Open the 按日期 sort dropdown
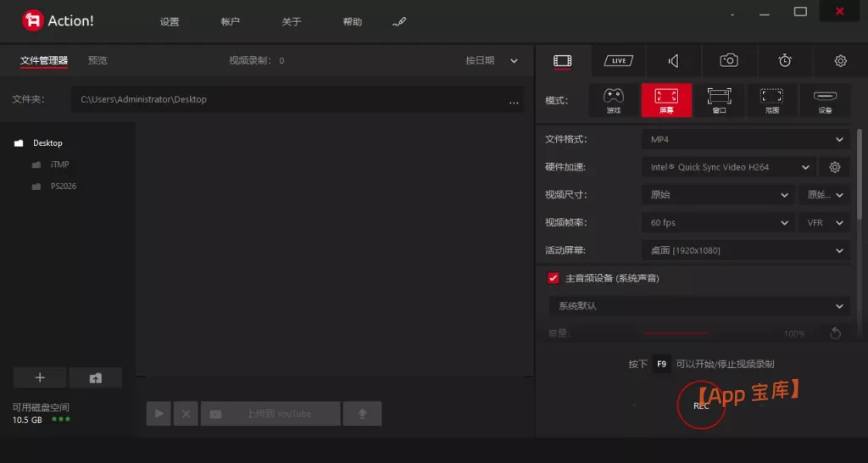 point(492,61)
